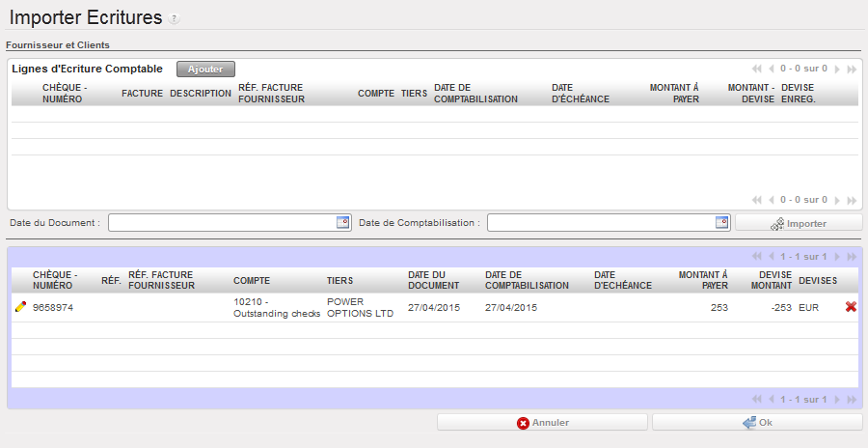Delete the row with the red X icon
Viewport: 868px width, 448px height.
coord(851,307)
